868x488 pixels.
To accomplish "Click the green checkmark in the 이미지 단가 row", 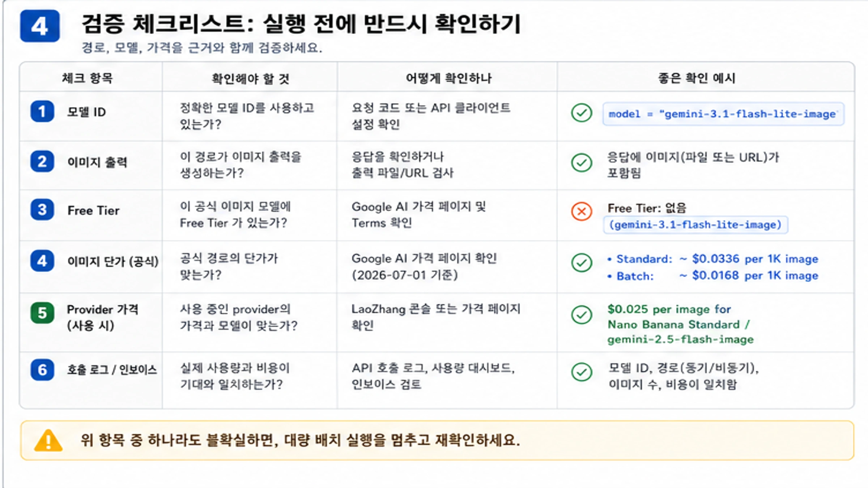I will (x=582, y=263).
